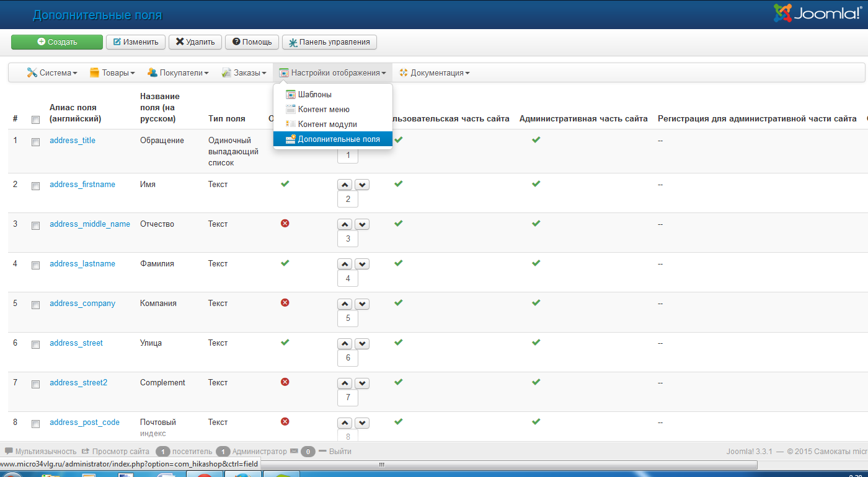Click the Удалить button
Viewport: 868px width, 477px height.
(x=195, y=42)
